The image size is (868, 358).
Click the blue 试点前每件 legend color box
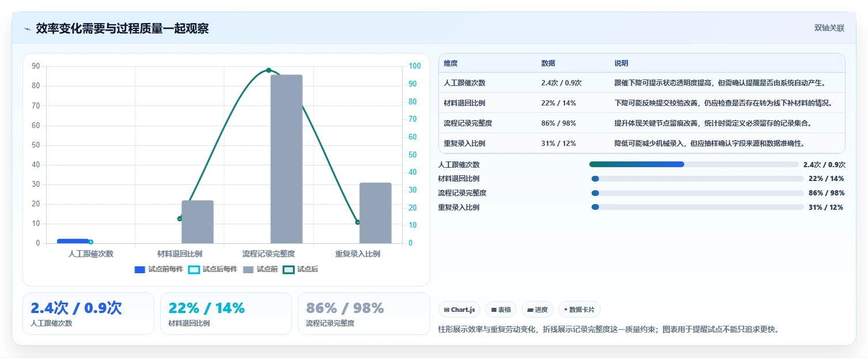pos(140,269)
